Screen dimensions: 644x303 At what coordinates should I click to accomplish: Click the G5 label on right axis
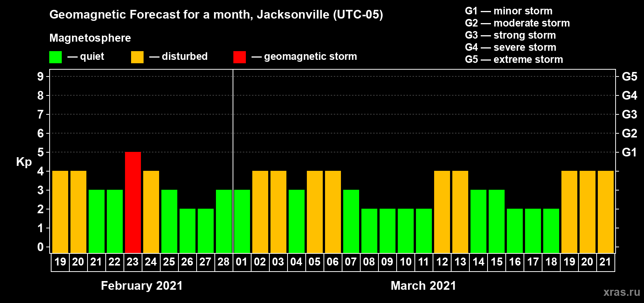click(629, 77)
